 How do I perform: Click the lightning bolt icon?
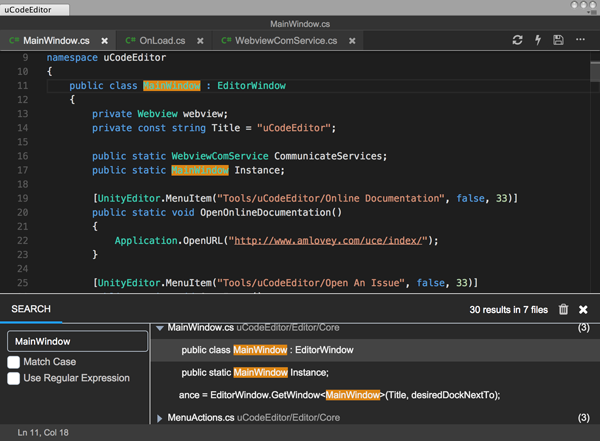pyautogui.click(x=538, y=40)
